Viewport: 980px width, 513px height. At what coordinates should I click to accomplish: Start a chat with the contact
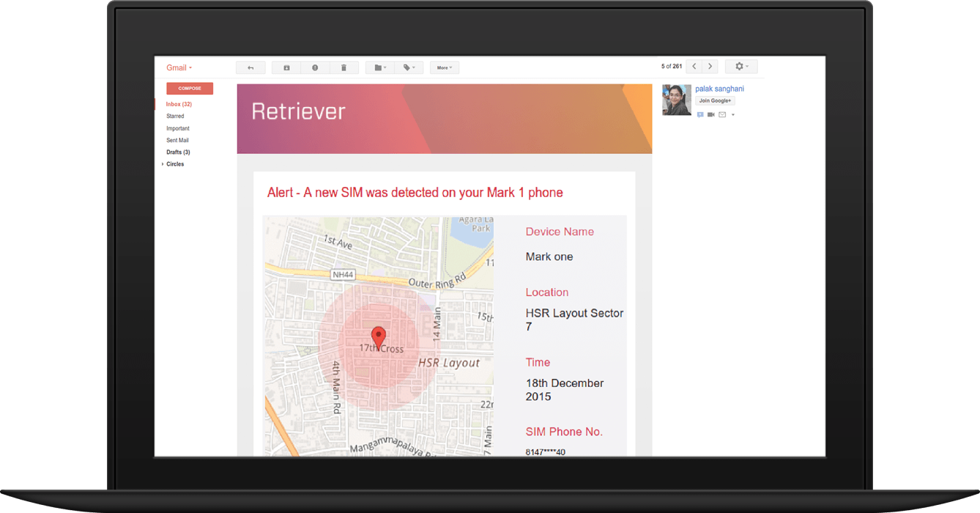[x=700, y=115]
